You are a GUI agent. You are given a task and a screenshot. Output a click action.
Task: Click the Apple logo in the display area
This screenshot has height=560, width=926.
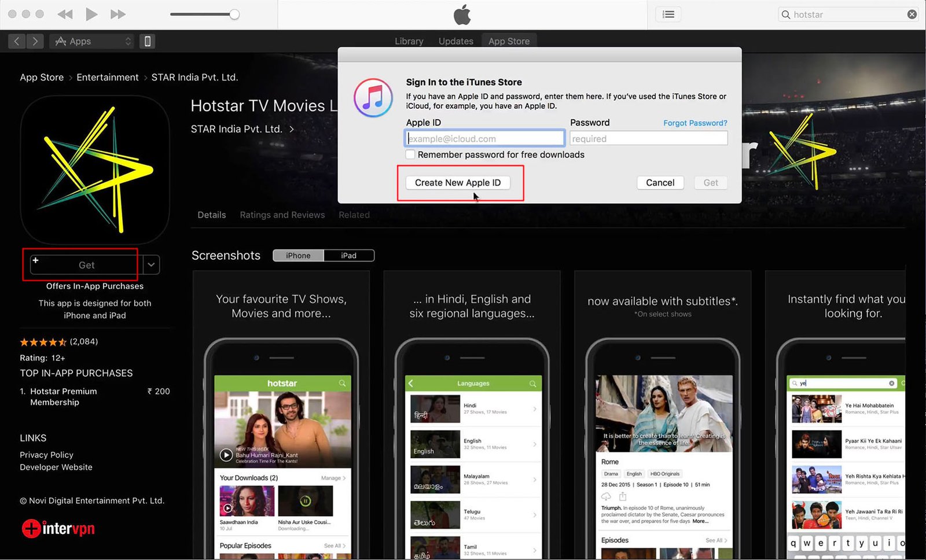462,14
